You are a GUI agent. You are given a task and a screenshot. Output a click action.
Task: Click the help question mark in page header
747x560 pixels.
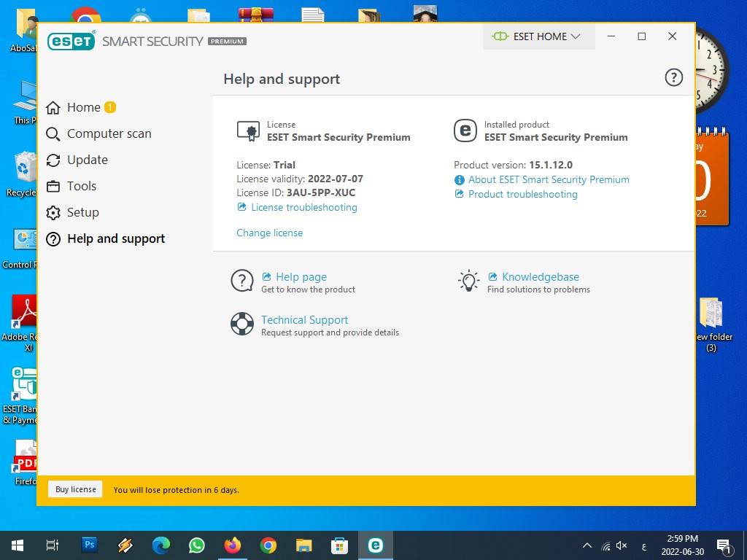tap(673, 77)
